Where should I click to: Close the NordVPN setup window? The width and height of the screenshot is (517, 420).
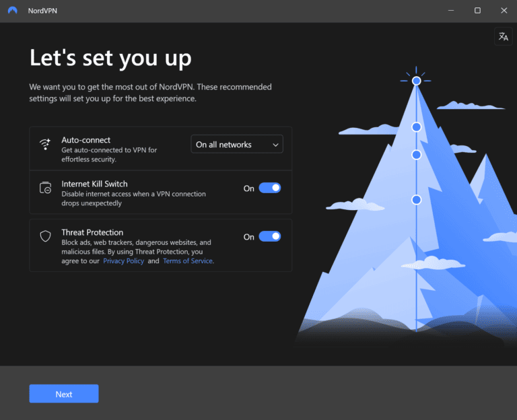pos(503,11)
